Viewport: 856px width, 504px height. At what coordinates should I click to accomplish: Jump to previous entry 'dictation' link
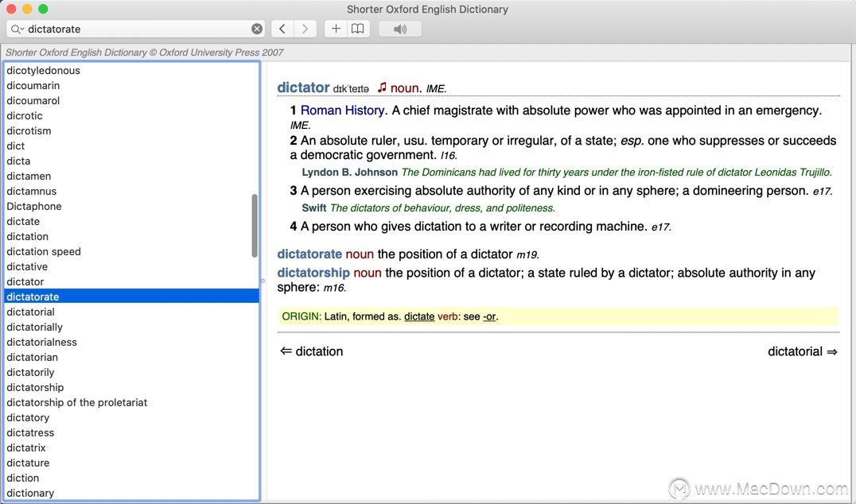pyautogui.click(x=312, y=351)
